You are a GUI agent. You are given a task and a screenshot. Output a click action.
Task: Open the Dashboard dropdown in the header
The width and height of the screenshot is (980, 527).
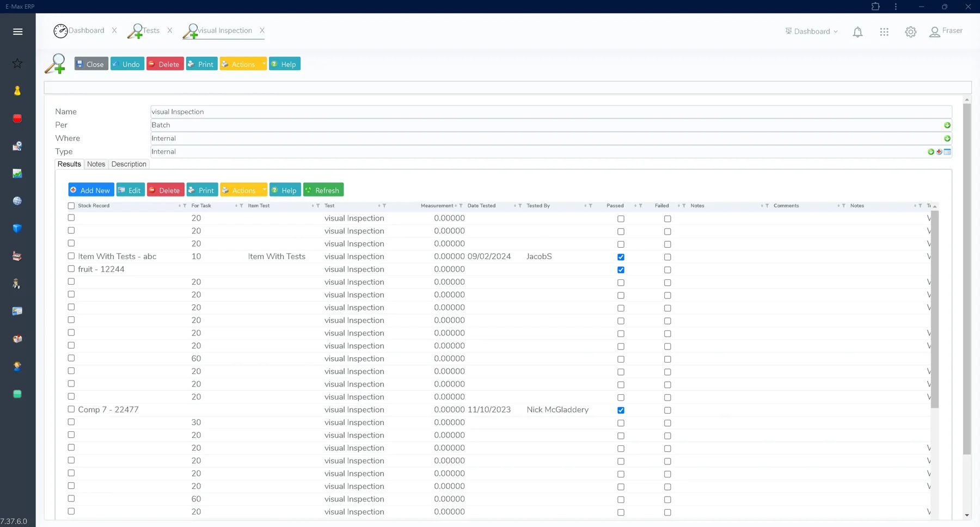(x=811, y=32)
